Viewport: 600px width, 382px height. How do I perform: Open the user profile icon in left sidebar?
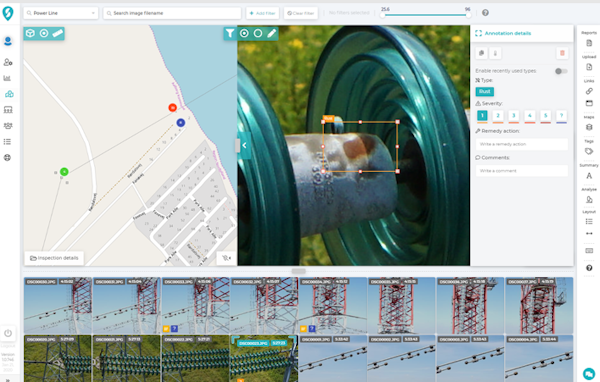tap(8, 41)
